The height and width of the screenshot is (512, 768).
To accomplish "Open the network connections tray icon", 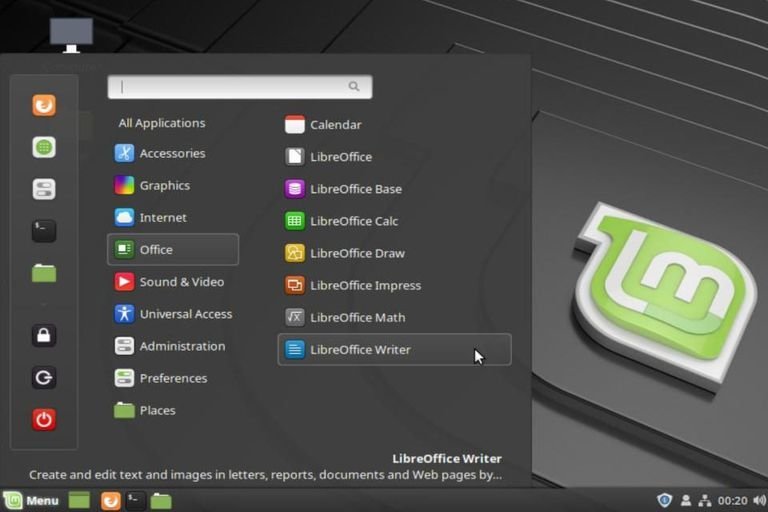I will 705,500.
